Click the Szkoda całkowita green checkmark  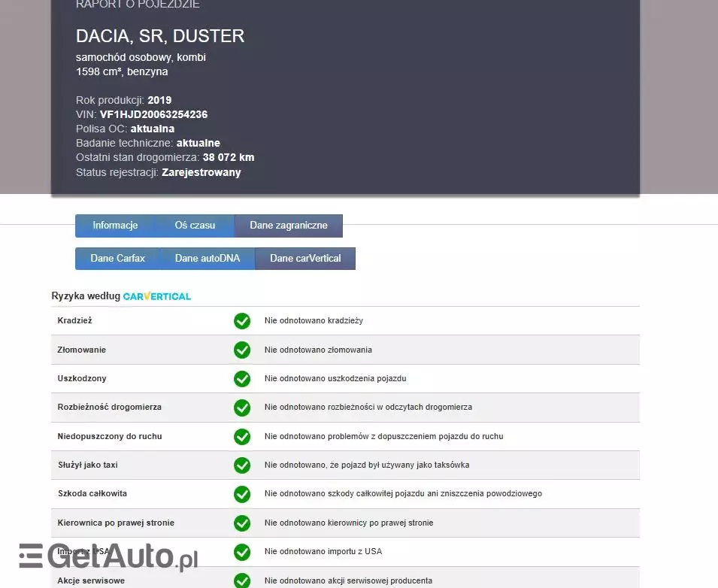[242, 494]
